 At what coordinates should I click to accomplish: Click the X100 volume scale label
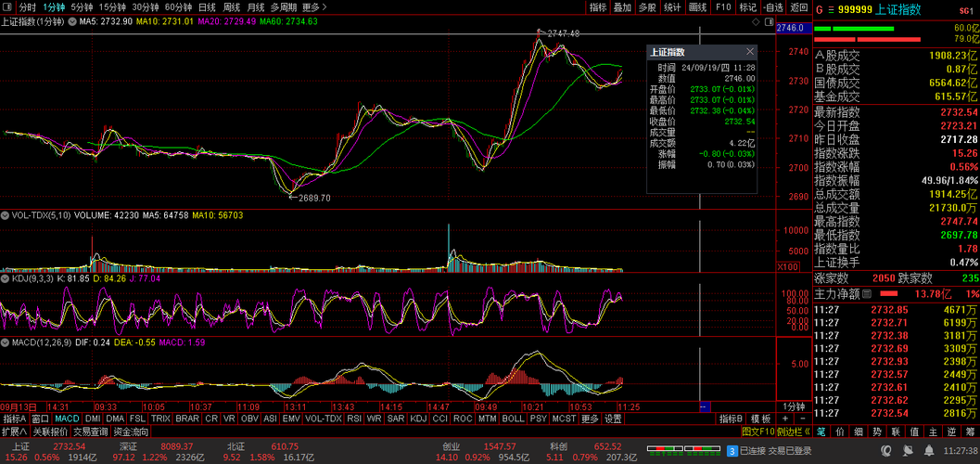[x=788, y=266]
